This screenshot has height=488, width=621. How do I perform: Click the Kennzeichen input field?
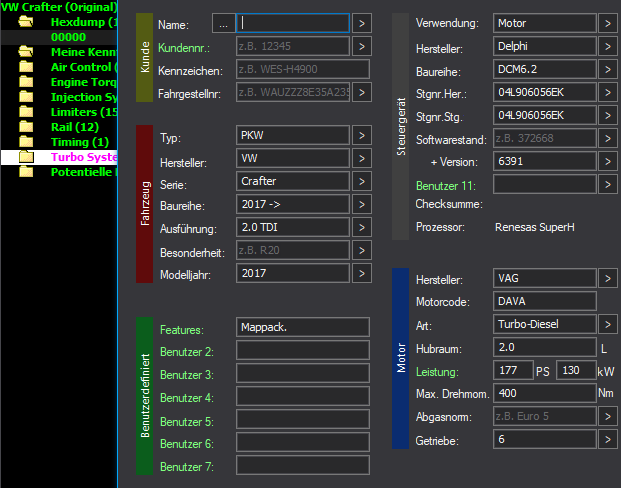pyautogui.click(x=303, y=69)
